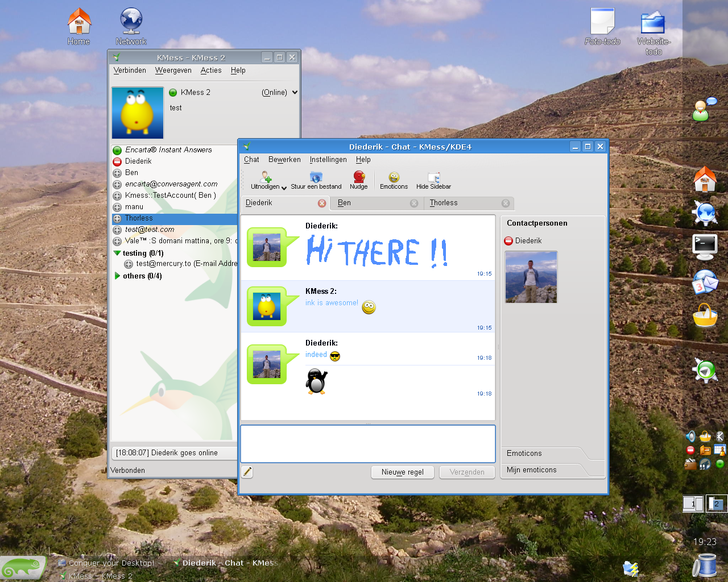Switch to the Ben chat tab

click(378, 203)
